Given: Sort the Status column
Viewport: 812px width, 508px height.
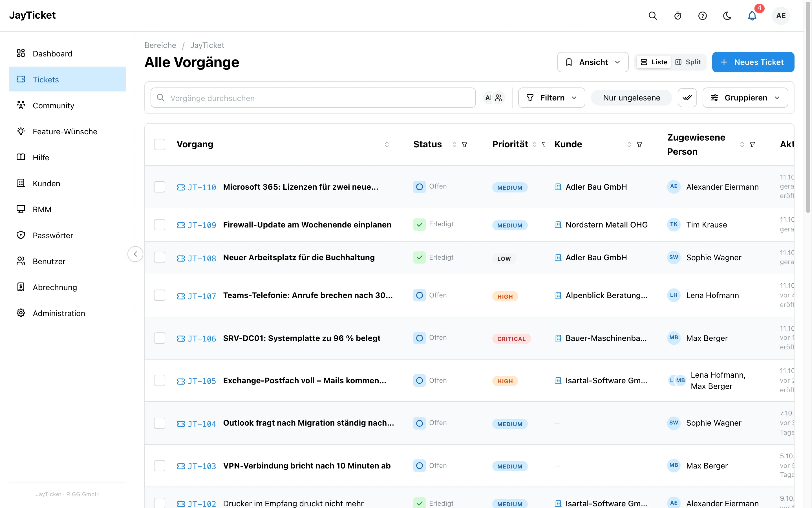Looking at the screenshot, I should (x=454, y=144).
